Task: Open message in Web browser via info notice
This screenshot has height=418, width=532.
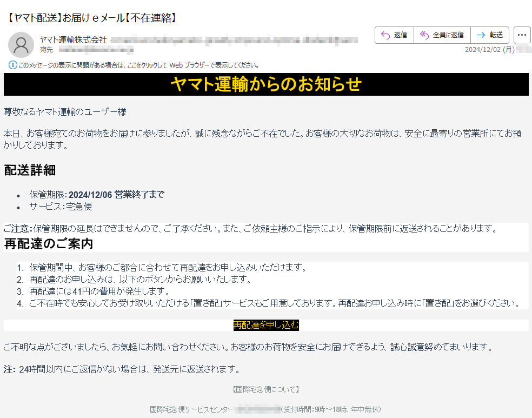Action: coord(139,65)
